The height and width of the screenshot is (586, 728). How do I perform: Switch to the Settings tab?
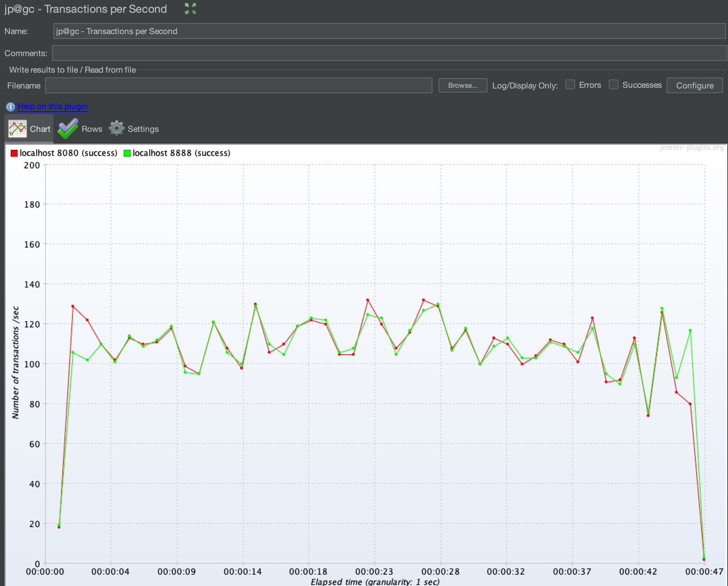(x=143, y=129)
